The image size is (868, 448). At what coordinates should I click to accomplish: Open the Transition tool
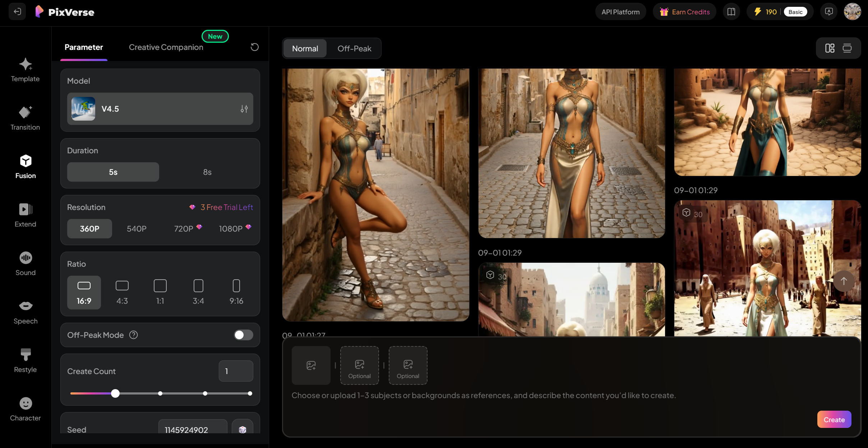[x=25, y=118]
